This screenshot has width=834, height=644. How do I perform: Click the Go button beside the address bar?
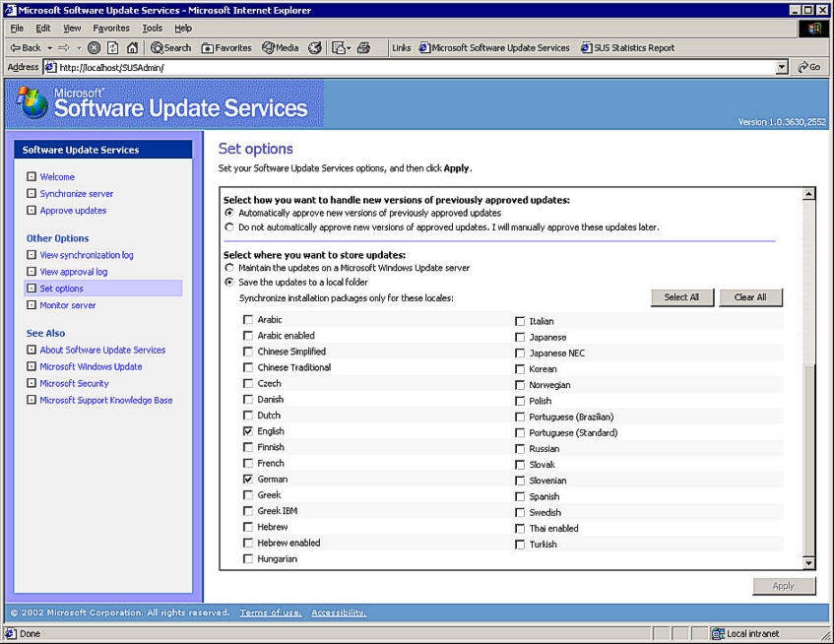(x=809, y=67)
